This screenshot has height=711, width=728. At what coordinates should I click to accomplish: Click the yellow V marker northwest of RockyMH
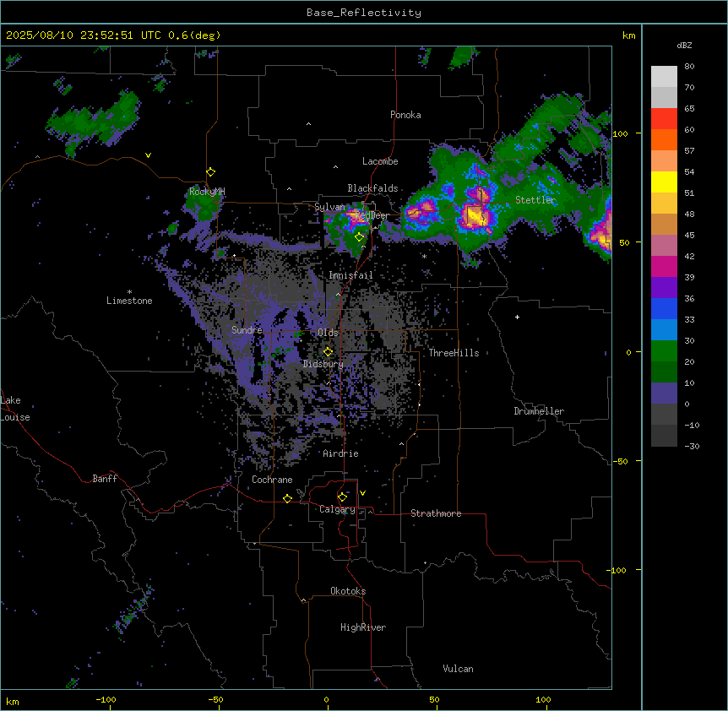tap(148, 155)
